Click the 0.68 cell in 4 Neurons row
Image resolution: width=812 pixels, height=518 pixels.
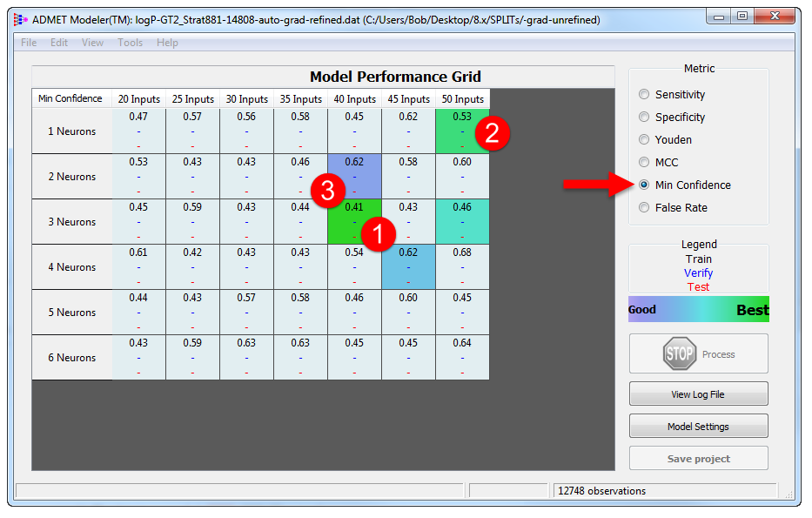462,266
